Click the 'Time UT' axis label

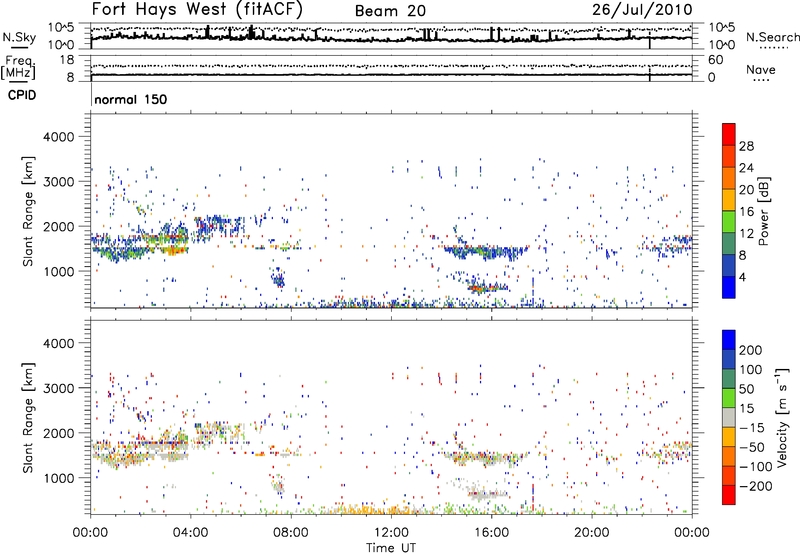coord(391,548)
